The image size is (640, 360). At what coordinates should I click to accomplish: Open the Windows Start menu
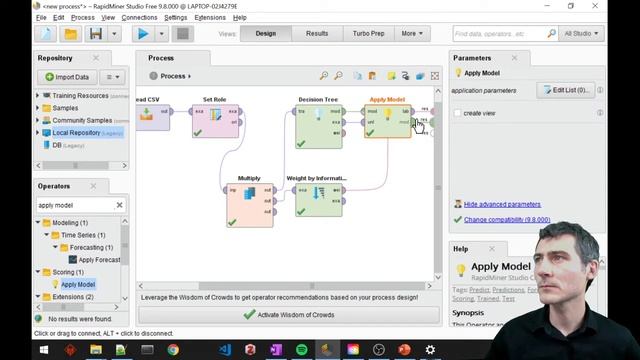(x=44, y=350)
